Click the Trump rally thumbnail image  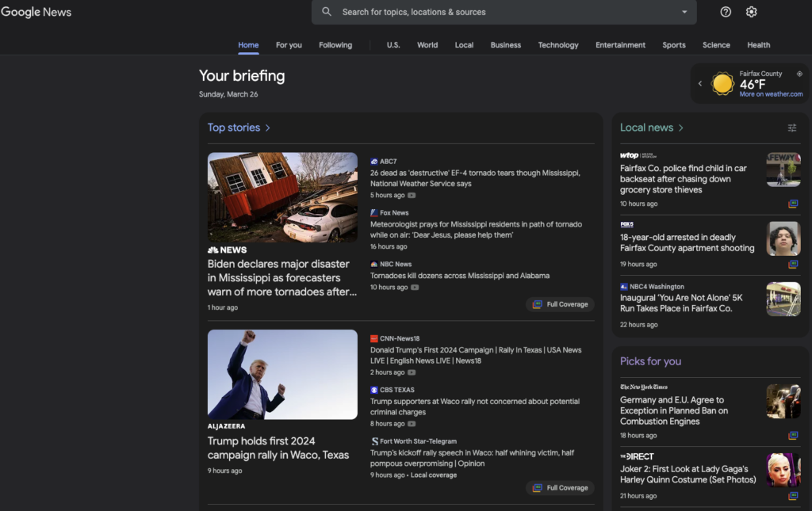(x=282, y=374)
